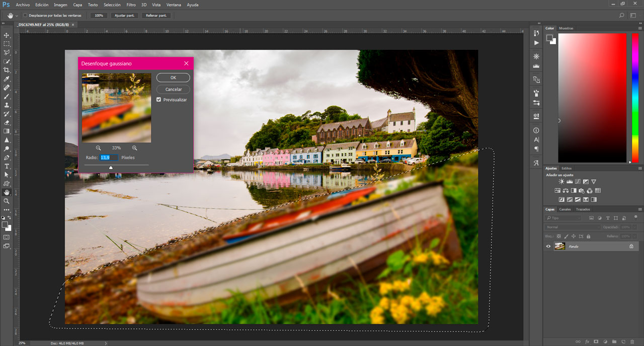The image size is (644, 346).
Task: Select the Eraser tool
Action: click(x=7, y=122)
